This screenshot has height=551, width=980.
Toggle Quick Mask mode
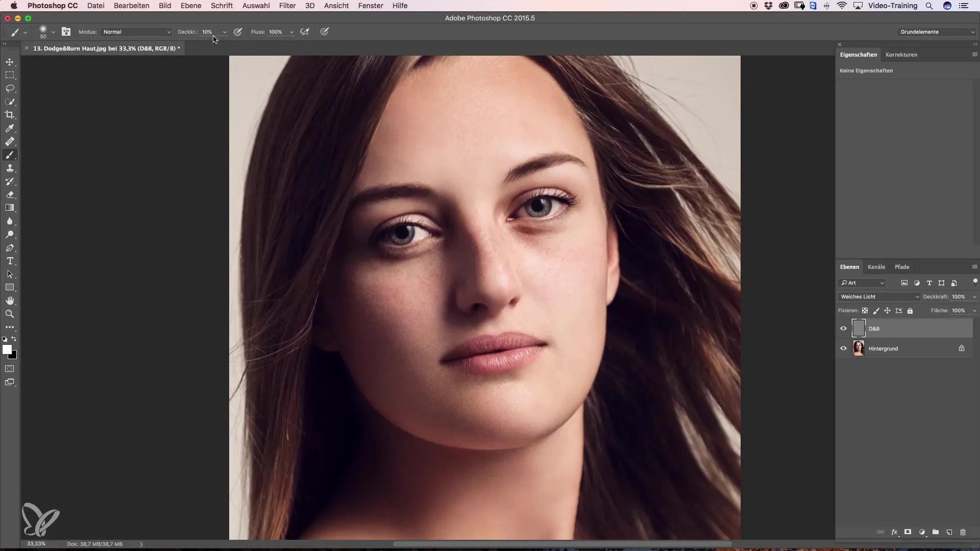10,369
